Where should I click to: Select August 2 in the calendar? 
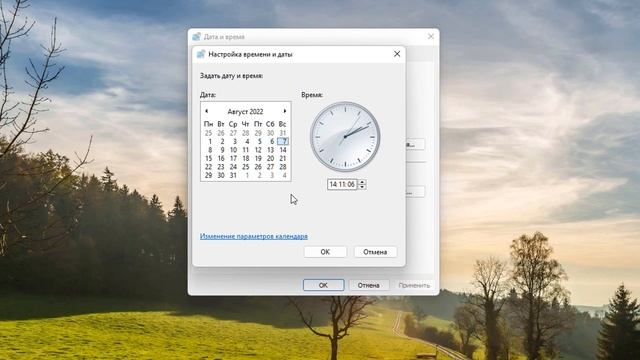click(222, 141)
